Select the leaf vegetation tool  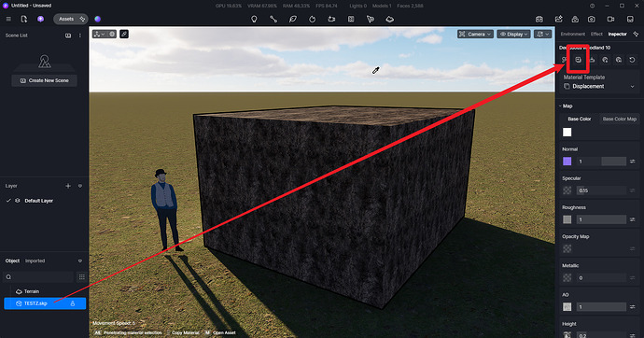point(292,19)
